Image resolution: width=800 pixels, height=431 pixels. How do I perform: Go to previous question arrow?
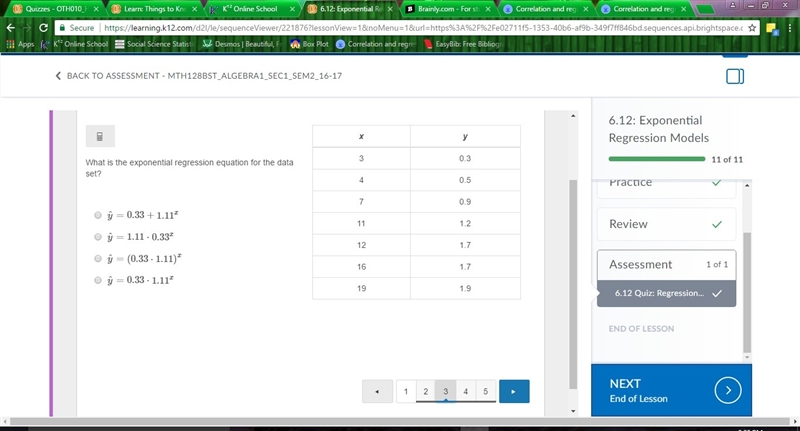(x=377, y=391)
